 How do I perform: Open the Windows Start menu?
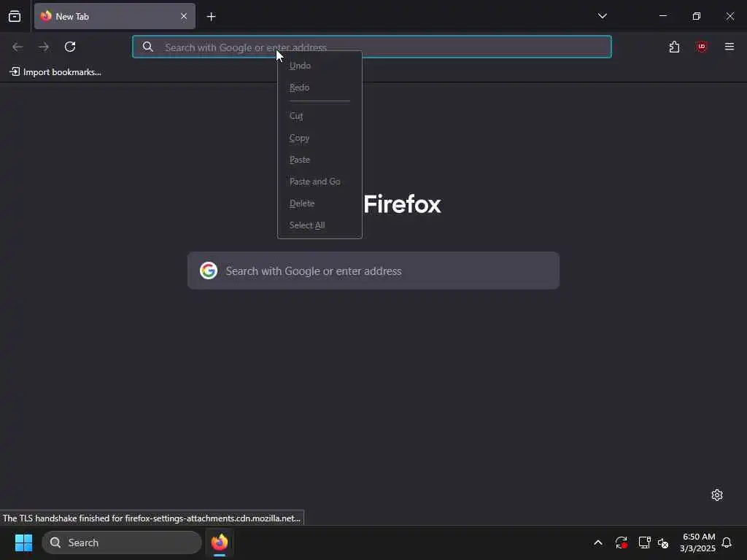point(23,542)
